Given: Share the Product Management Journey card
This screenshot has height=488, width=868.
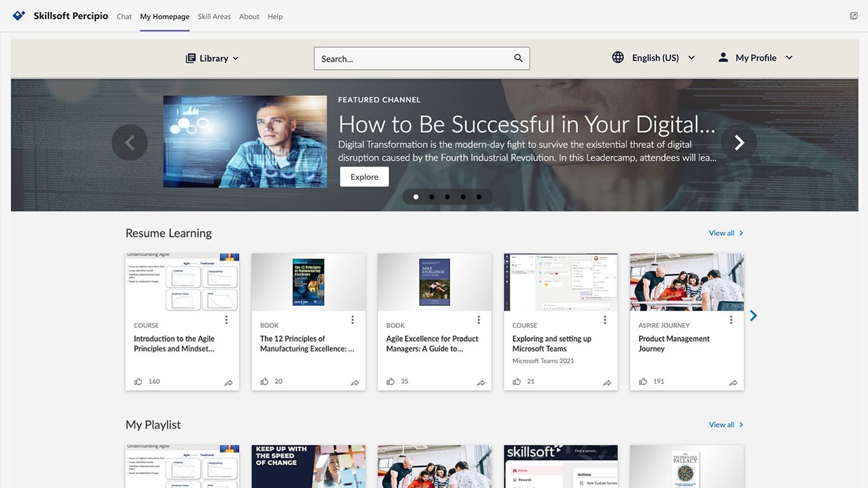Looking at the screenshot, I should tap(733, 383).
